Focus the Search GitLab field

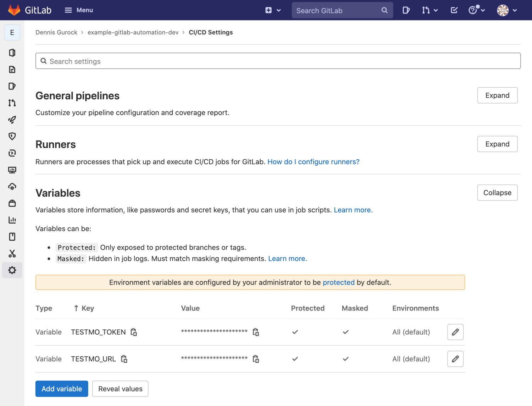coord(342,10)
